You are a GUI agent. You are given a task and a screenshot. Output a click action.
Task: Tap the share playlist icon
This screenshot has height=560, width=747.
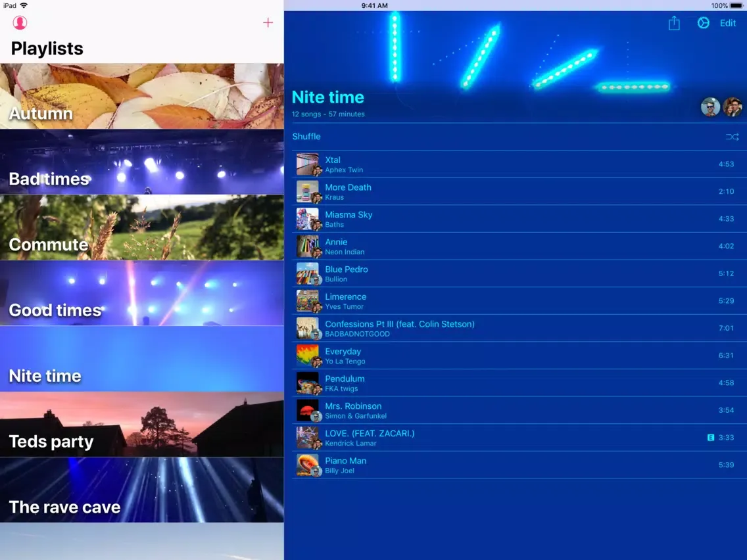(673, 23)
